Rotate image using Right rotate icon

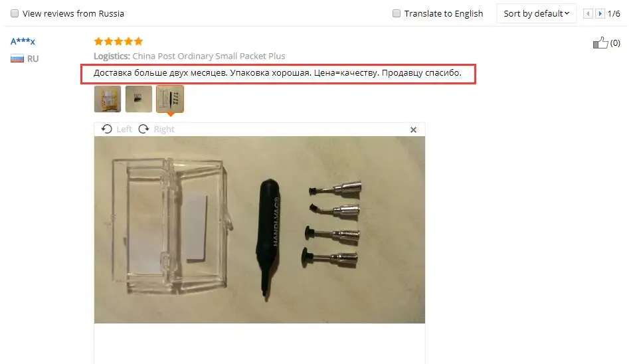143,129
